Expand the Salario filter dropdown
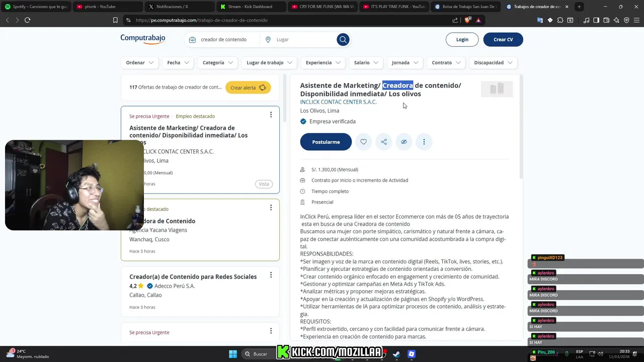 (x=366, y=62)
